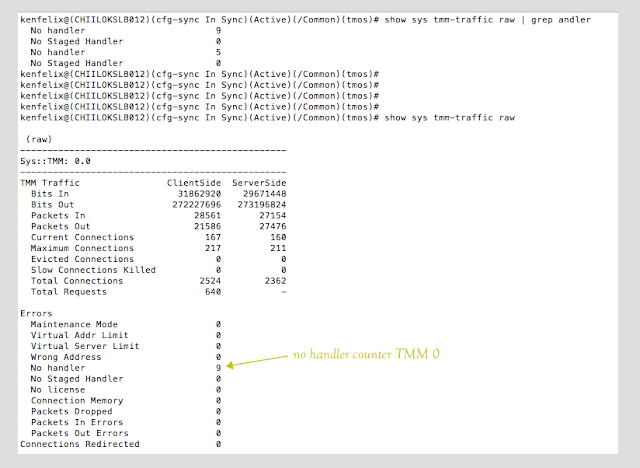Click the Packets In value 27154
Viewport: 640px width, 468px height.
pyautogui.click(x=273, y=215)
